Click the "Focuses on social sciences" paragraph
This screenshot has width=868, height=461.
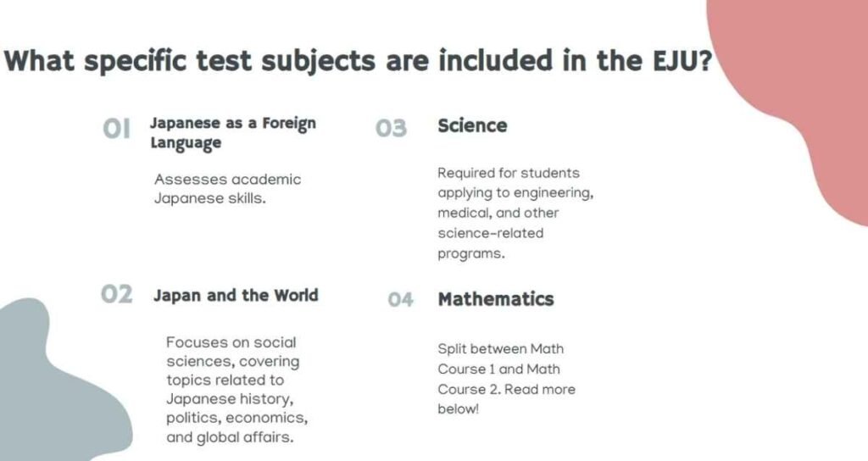pyautogui.click(x=236, y=390)
